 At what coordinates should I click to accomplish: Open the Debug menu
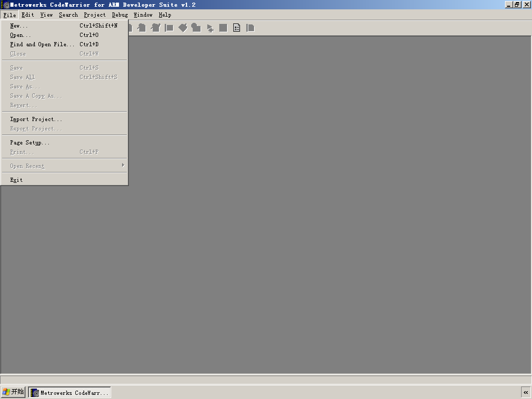click(x=120, y=15)
